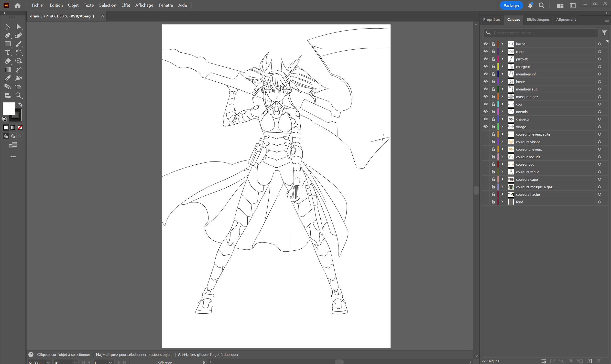The width and height of the screenshot is (611, 364).
Task: Click the New Layer button in Layers panel
Action: tap(589, 361)
